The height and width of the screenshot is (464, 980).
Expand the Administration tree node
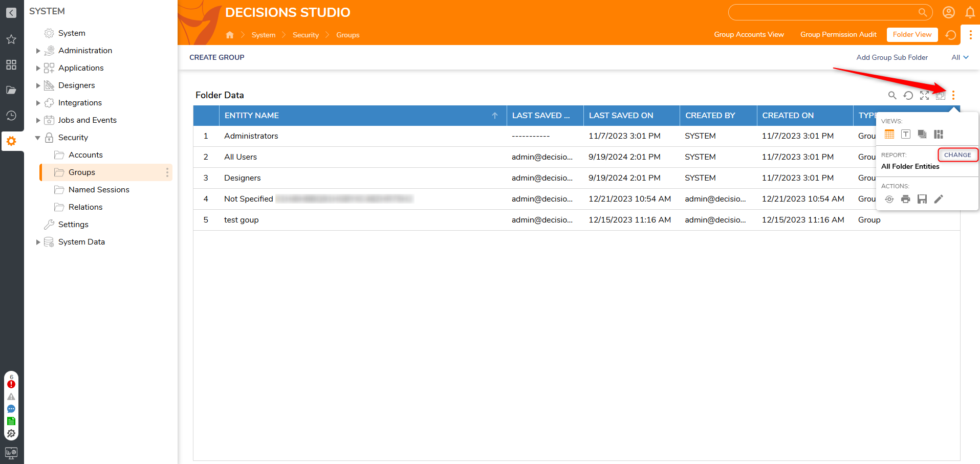click(38, 51)
